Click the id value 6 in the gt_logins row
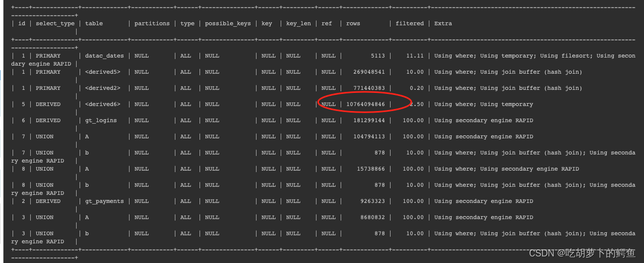The image size is (644, 263). pos(23,121)
